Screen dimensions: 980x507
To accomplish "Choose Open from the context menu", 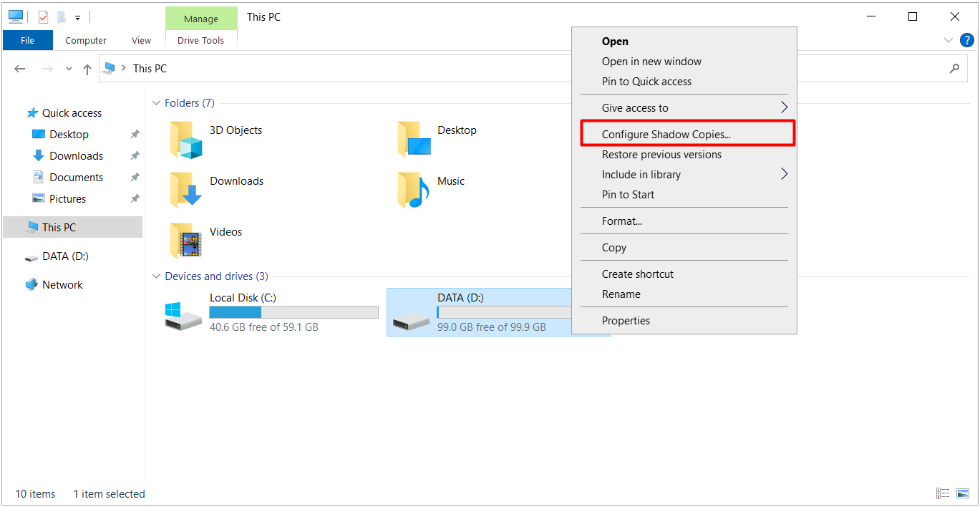I will 684,42.
